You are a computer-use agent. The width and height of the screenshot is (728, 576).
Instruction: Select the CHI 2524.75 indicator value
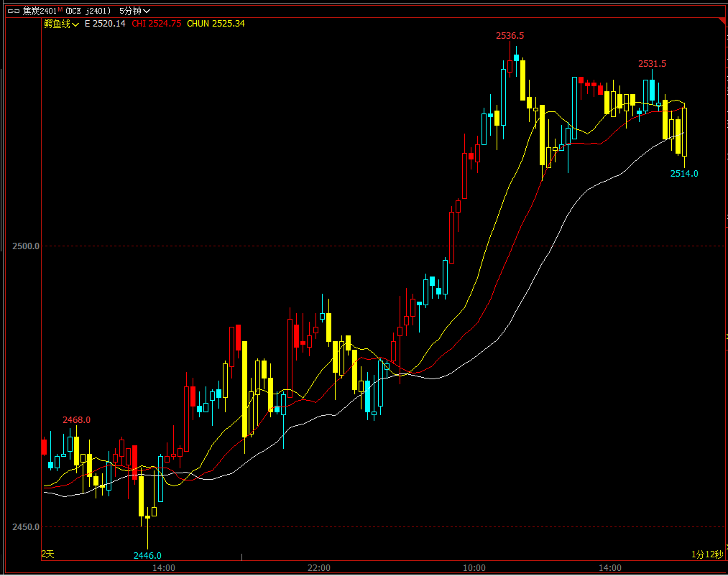pos(157,24)
